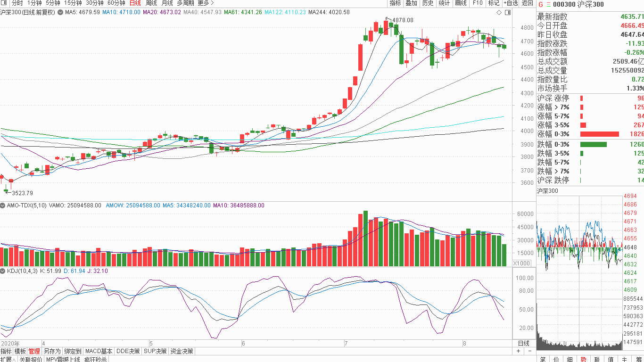Click the 跌幅 0-3% green distribution bar
Image resolution: width=644 pixels, height=362 pixels.
click(593, 144)
